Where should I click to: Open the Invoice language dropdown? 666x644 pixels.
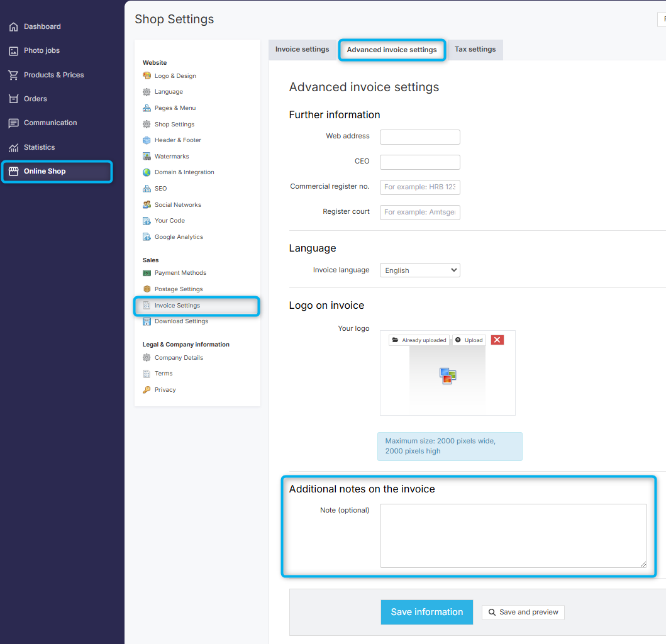click(419, 270)
